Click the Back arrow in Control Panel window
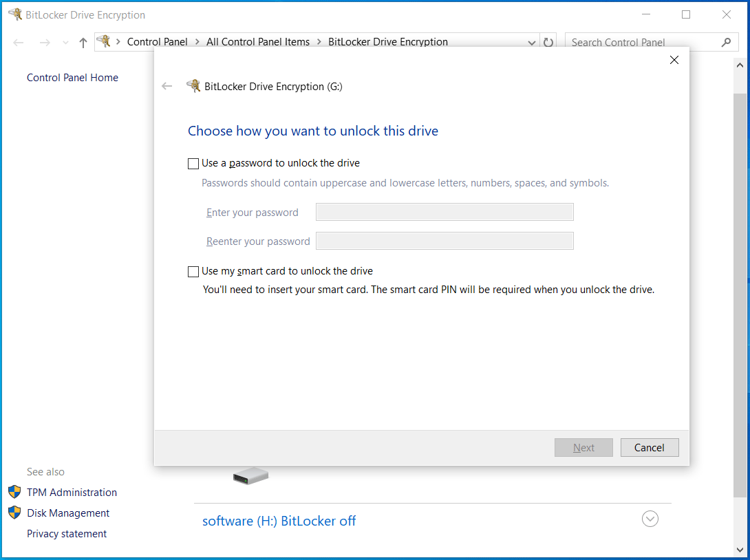Image resolution: width=750 pixels, height=560 pixels. tap(19, 43)
